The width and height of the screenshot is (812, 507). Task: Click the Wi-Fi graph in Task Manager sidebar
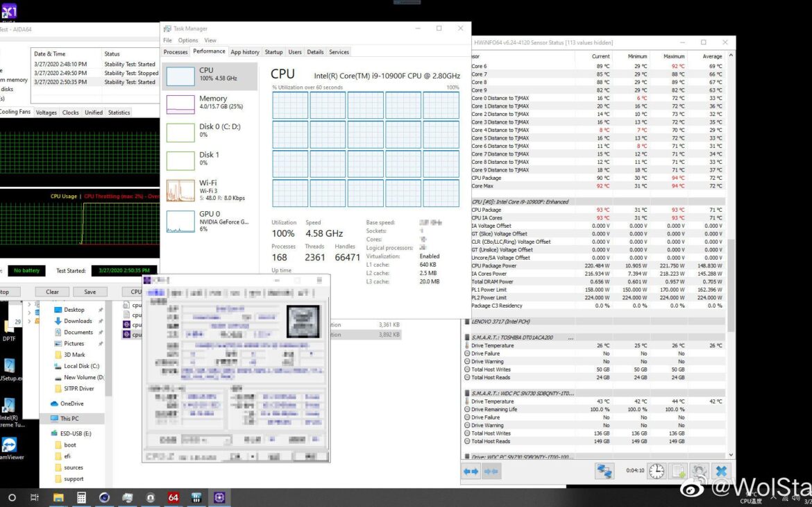pyautogui.click(x=180, y=189)
